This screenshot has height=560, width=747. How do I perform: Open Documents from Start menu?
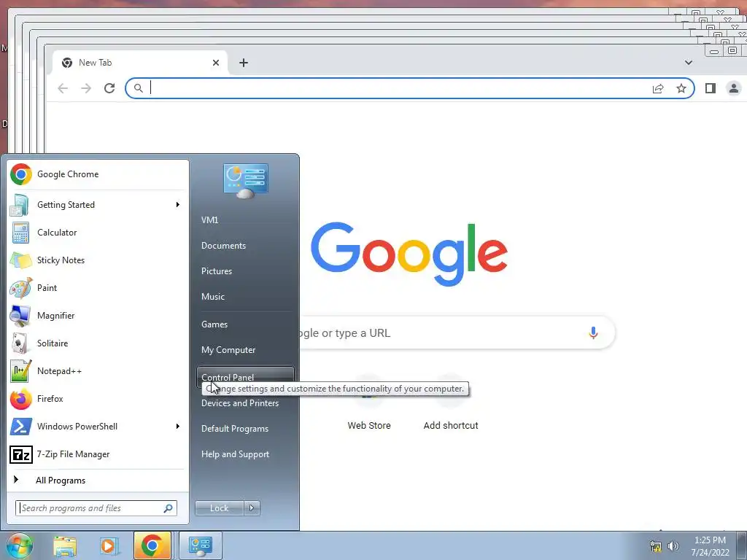245,246
